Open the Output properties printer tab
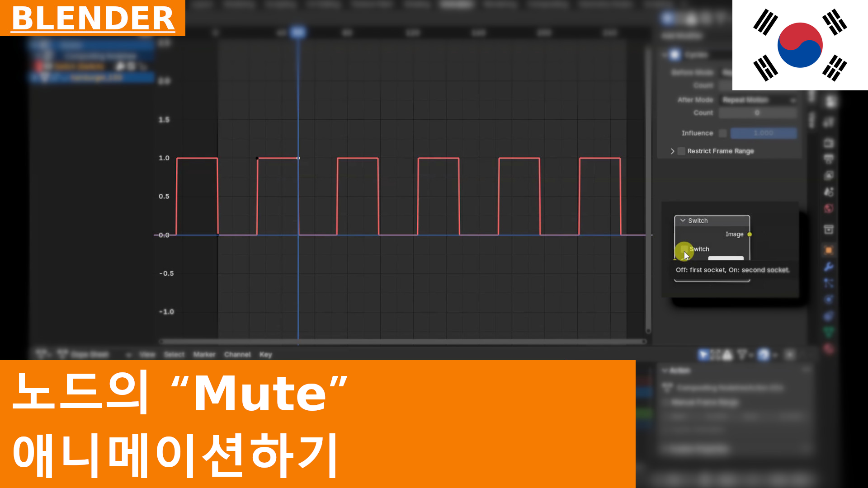This screenshot has width=868, height=488. [829, 160]
